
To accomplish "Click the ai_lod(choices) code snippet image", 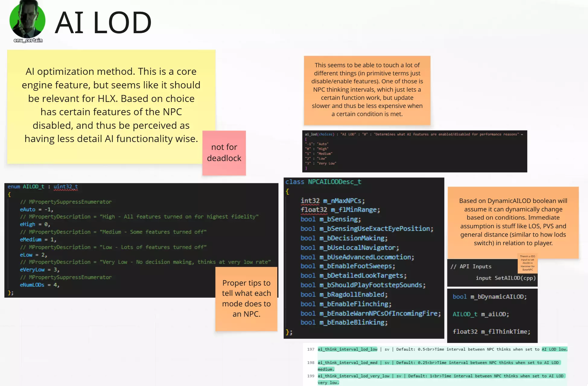I will (415, 151).
